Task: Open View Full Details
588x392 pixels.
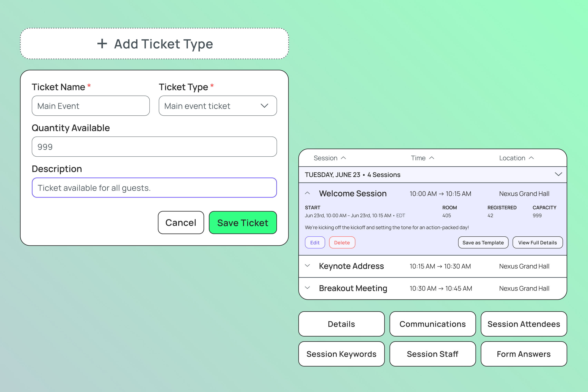Action: coord(537,242)
